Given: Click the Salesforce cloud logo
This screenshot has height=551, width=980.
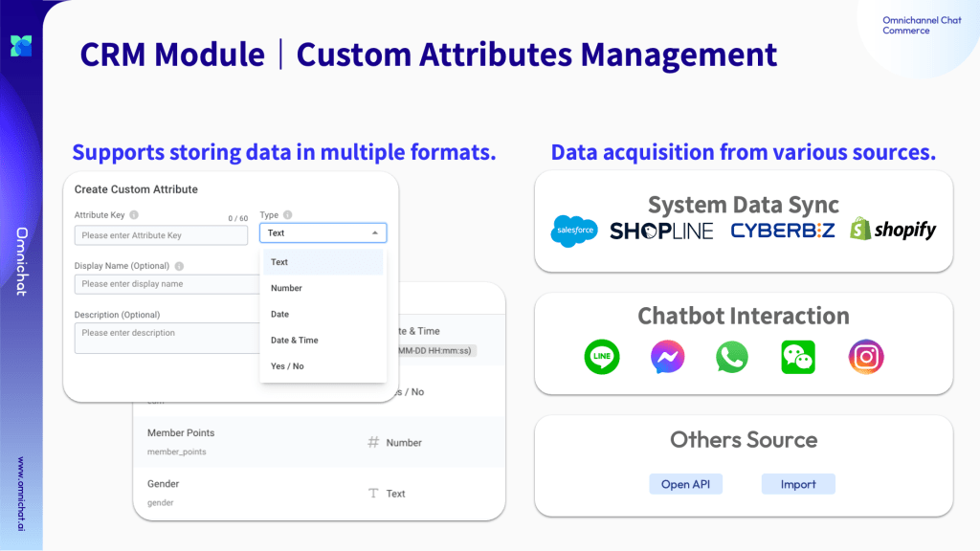Looking at the screenshot, I should coord(574,231).
